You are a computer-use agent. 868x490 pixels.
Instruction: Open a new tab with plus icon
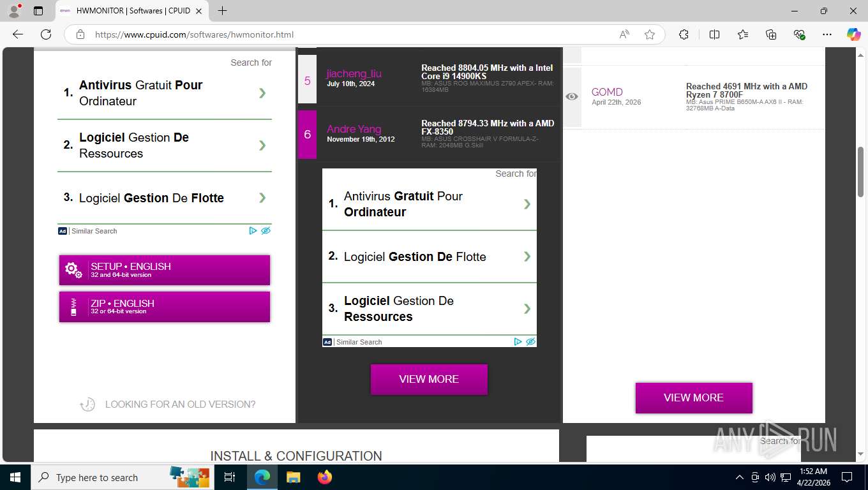[x=222, y=11]
